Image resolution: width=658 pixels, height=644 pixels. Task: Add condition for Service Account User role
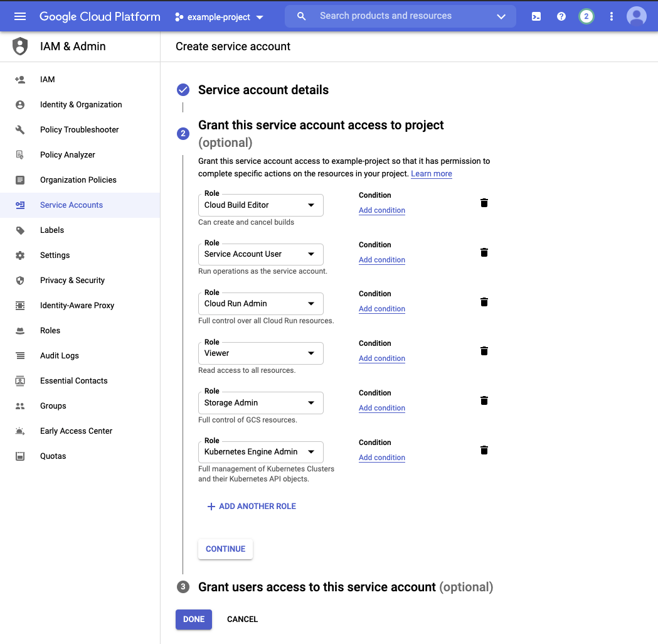382,259
